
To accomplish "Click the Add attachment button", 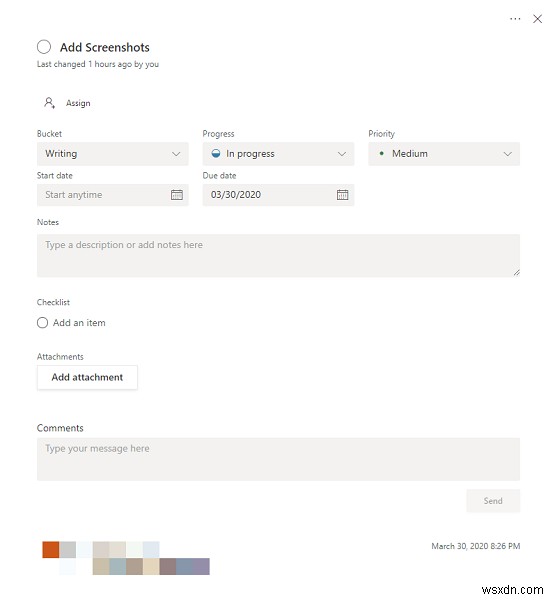I will 87,377.
